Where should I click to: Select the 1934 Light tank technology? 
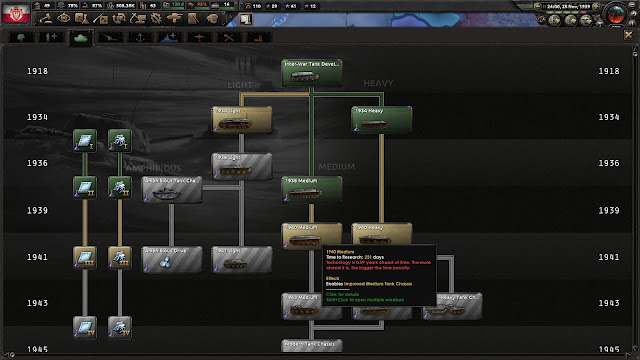(242, 120)
